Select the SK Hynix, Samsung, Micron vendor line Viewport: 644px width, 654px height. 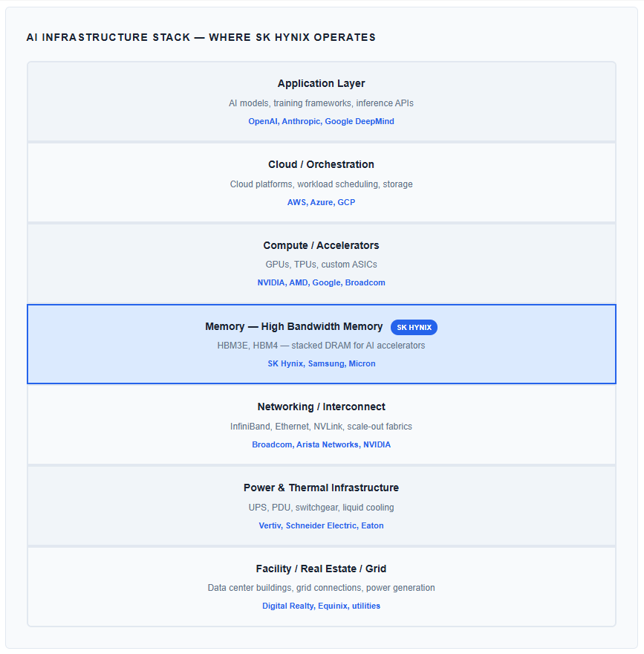point(321,363)
